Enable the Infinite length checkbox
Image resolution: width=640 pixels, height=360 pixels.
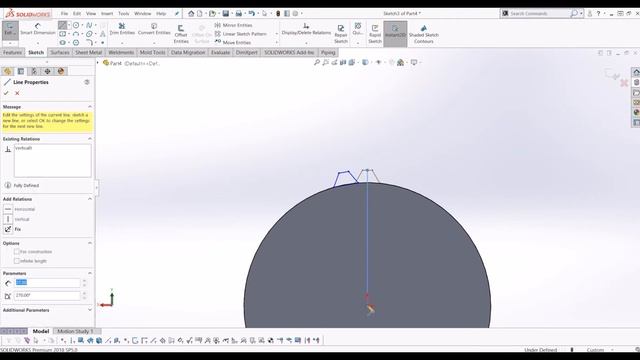coord(17,260)
